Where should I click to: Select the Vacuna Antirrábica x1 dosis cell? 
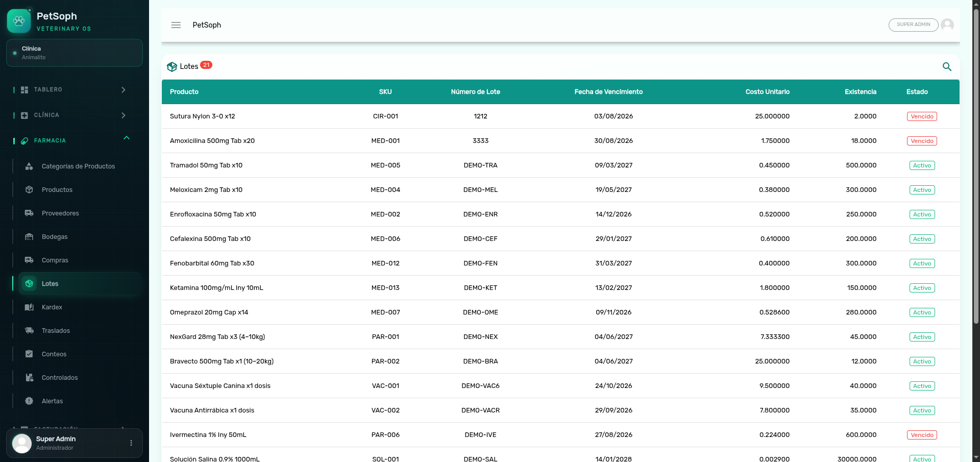212,410
